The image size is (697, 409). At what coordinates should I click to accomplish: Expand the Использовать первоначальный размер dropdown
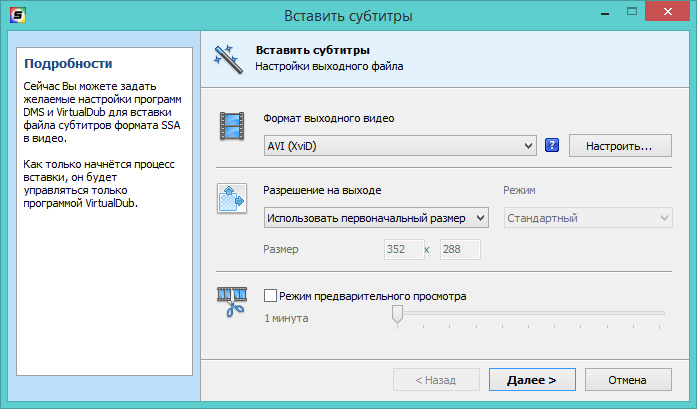[x=376, y=217]
